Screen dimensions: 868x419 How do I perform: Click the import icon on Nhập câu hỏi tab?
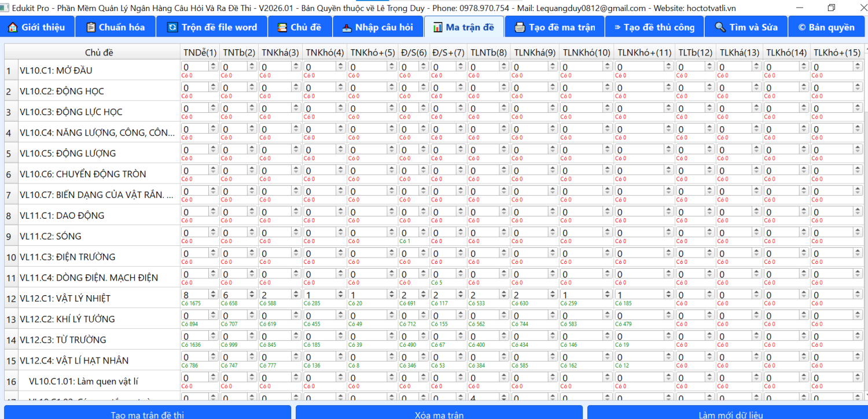(346, 27)
